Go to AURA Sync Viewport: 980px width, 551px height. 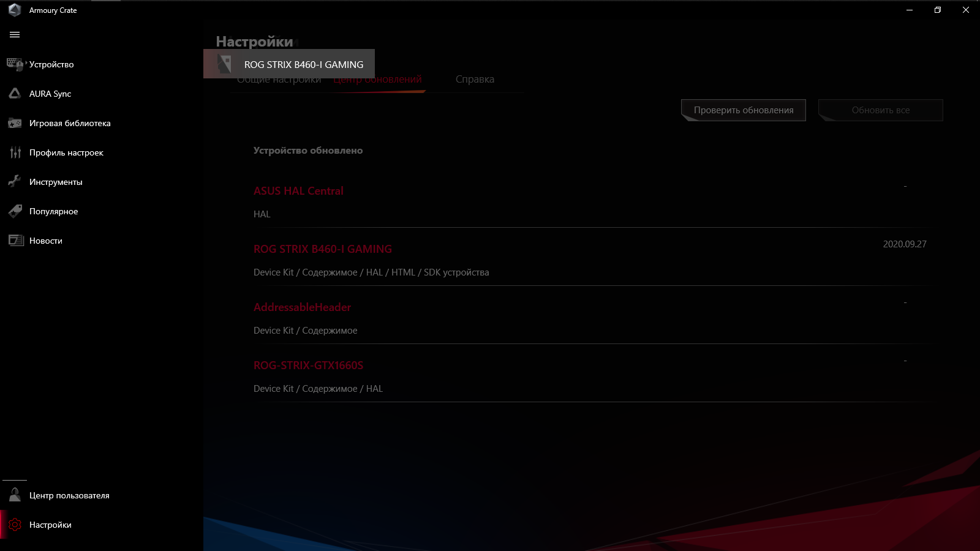pos(50,94)
